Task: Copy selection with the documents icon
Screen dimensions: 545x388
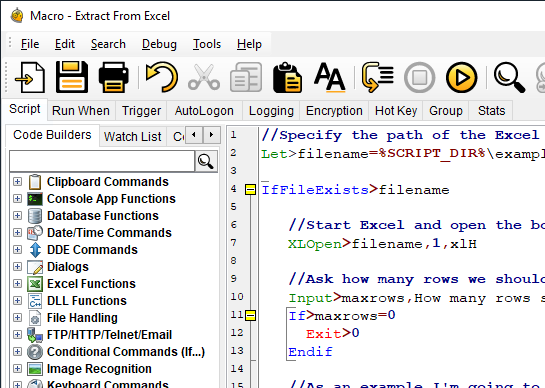Action: click(246, 77)
